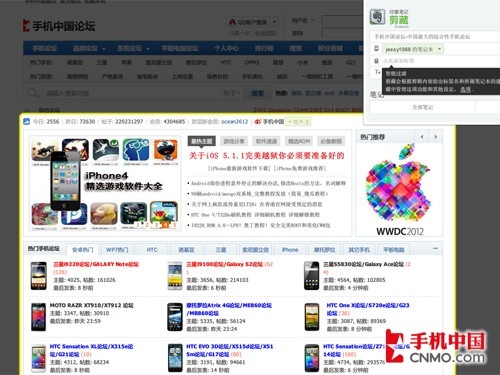Screen dimensions: 500x375
Task: Select banner slide number 4
Action: coord(165,225)
